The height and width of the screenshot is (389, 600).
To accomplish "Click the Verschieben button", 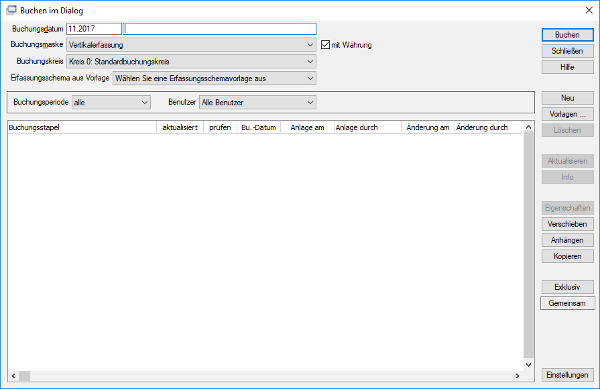I will pos(567,224).
